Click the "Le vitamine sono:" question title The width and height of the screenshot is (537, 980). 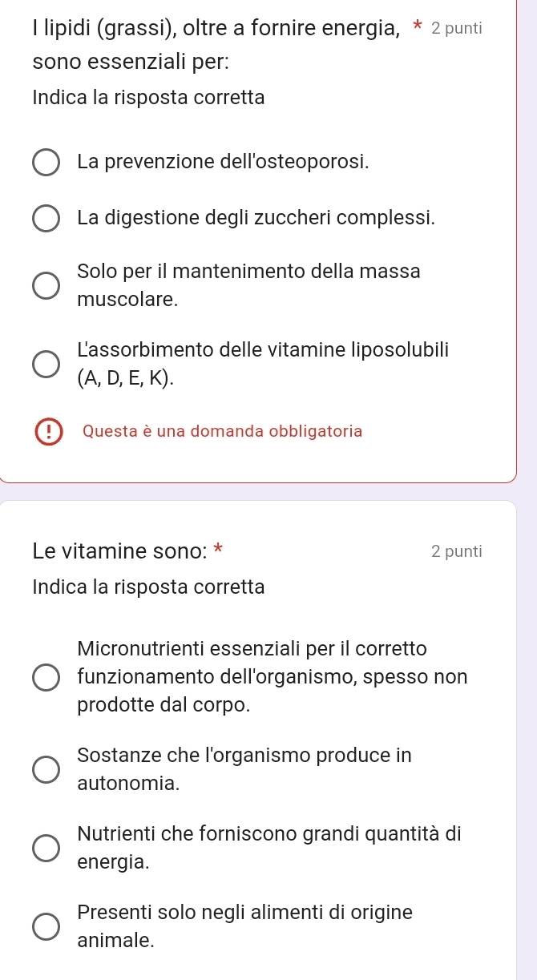tap(120, 551)
